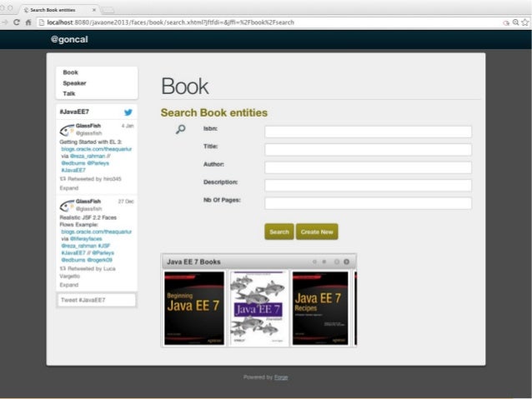Focus the Tweet #JavaEE7 box
The width and height of the screenshot is (532, 399).
pyautogui.click(x=97, y=300)
